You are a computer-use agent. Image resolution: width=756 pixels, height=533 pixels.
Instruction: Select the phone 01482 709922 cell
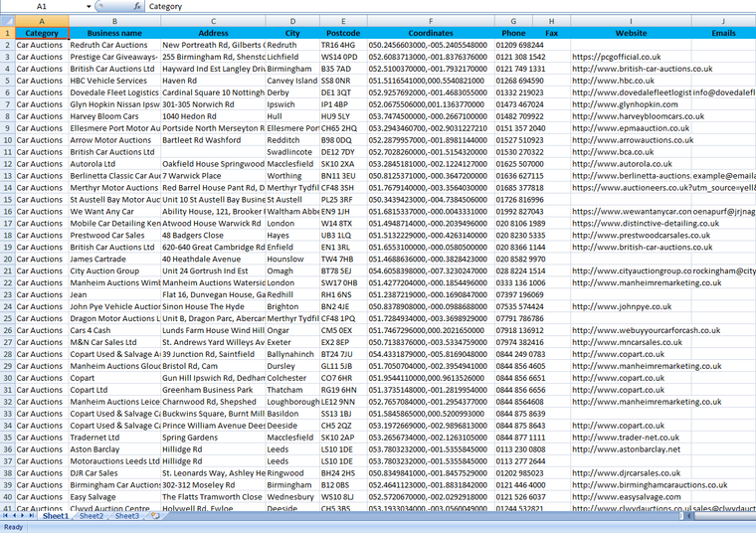click(x=513, y=116)
